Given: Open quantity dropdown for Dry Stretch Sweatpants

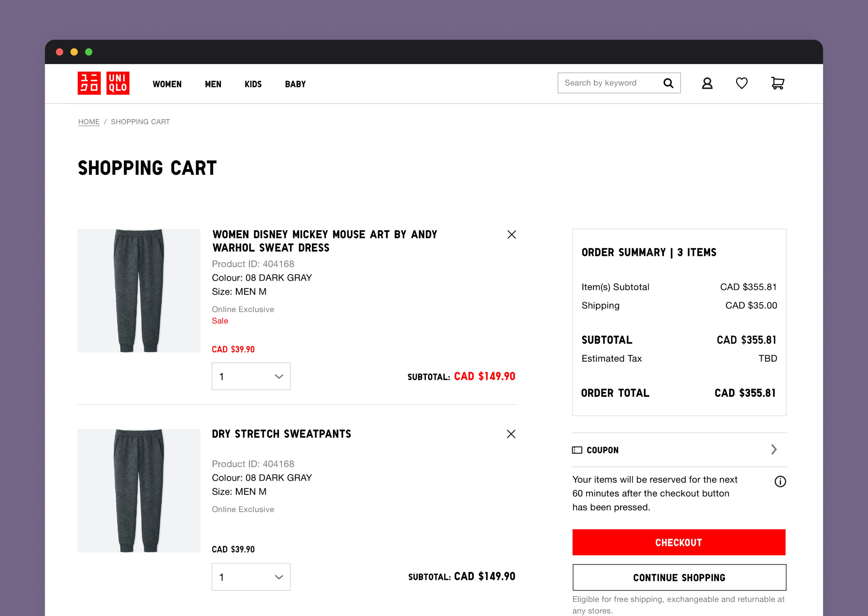Looking at the screenshot, I should pos(251,577).
